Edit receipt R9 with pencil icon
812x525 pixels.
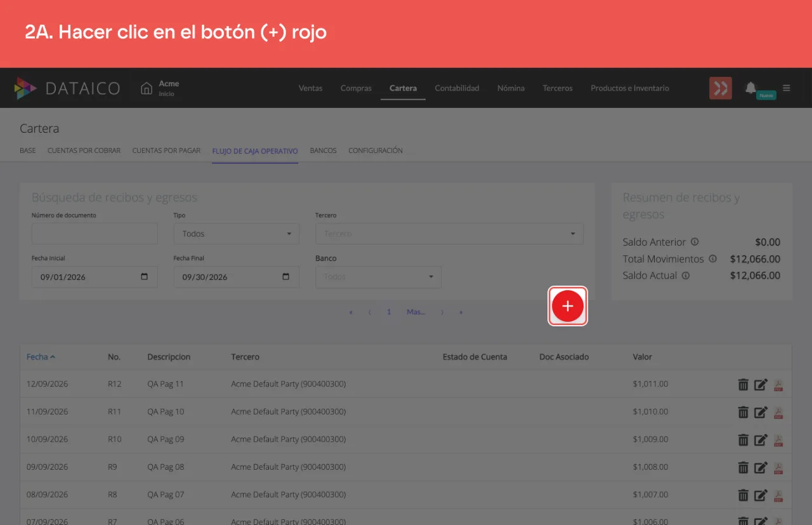761,467
